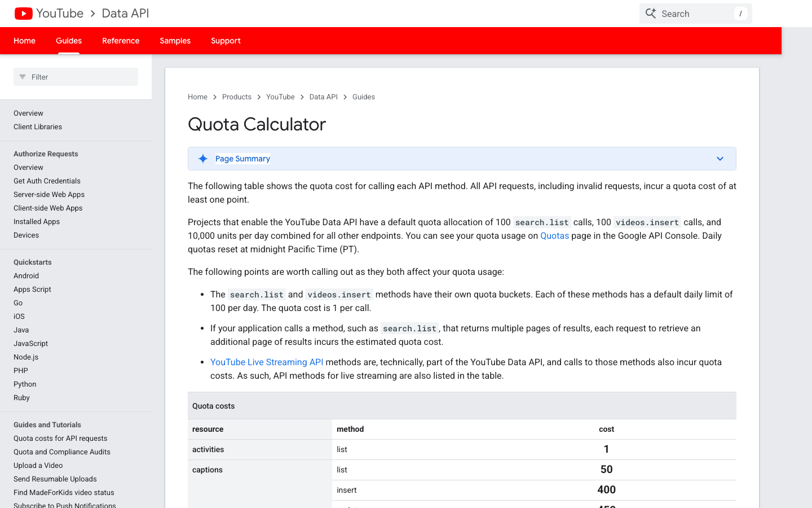This screenshot has width=812, height=508.
Task: Open PHP quickstart
Action: point(21,371)
